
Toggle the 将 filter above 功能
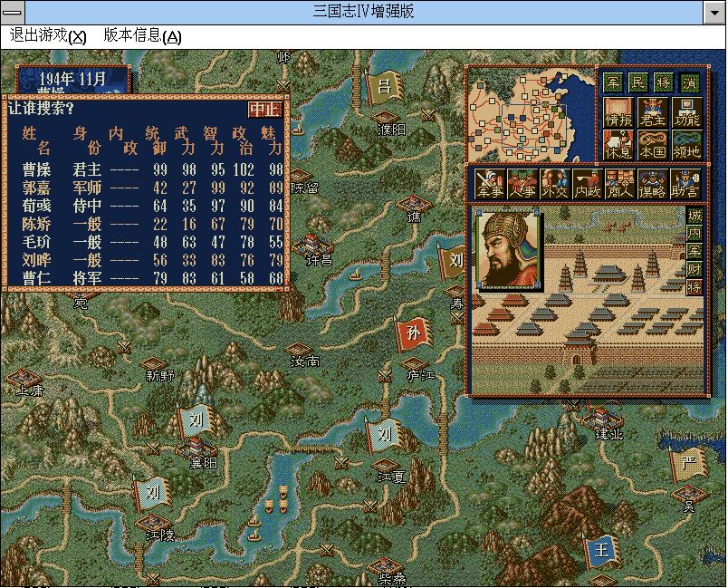tap(664, 82)
